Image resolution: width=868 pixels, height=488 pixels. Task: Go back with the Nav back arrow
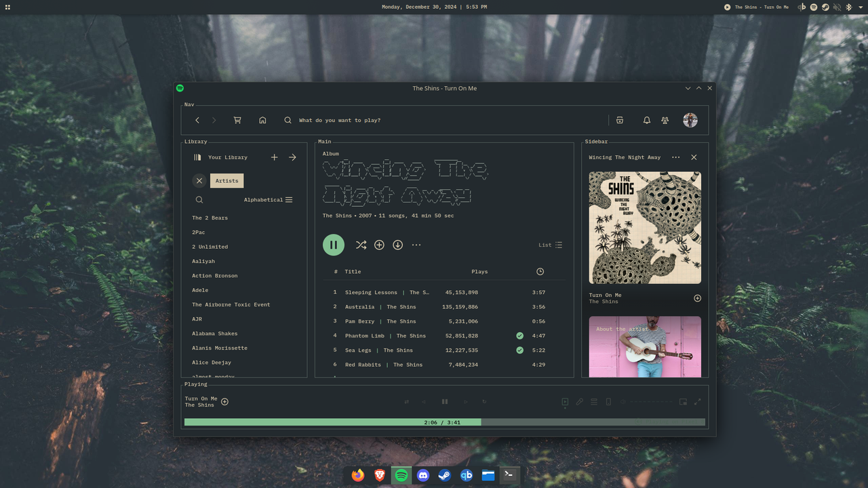[x=197, y=120]
